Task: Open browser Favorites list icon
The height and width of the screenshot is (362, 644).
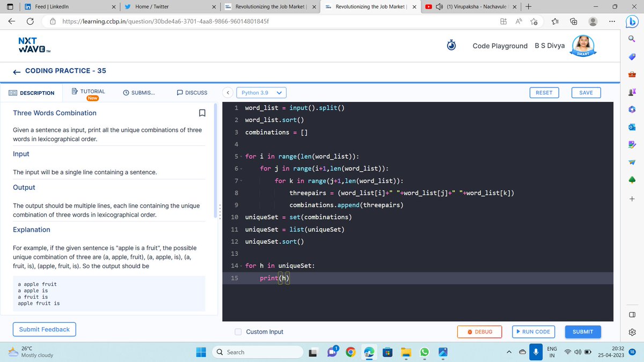Action: 554,21
